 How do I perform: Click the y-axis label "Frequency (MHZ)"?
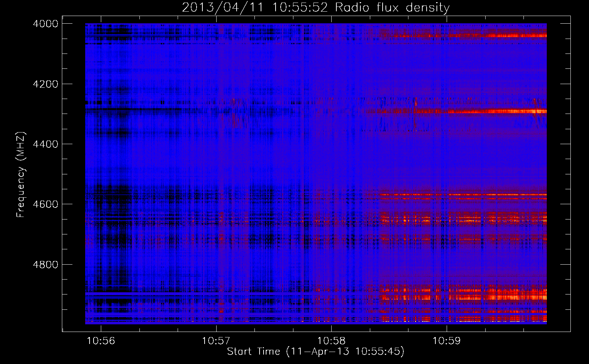[x=21, y=175]
